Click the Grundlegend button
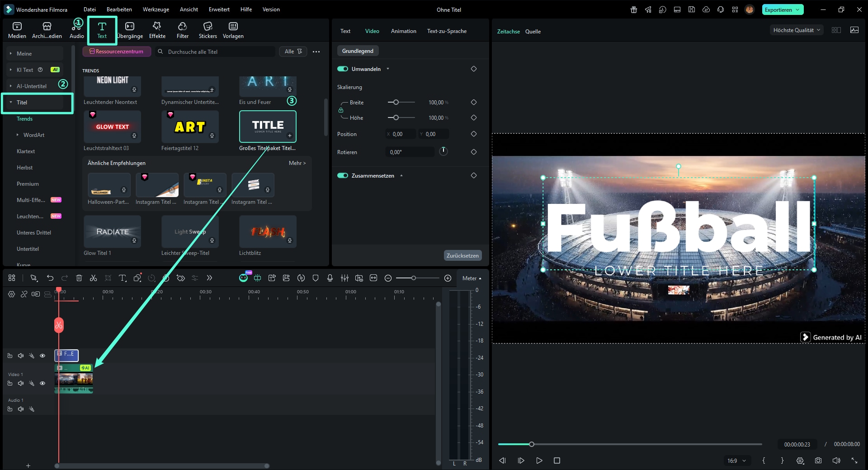The height and width of the screenshot is (470, 868). (358, 51)
